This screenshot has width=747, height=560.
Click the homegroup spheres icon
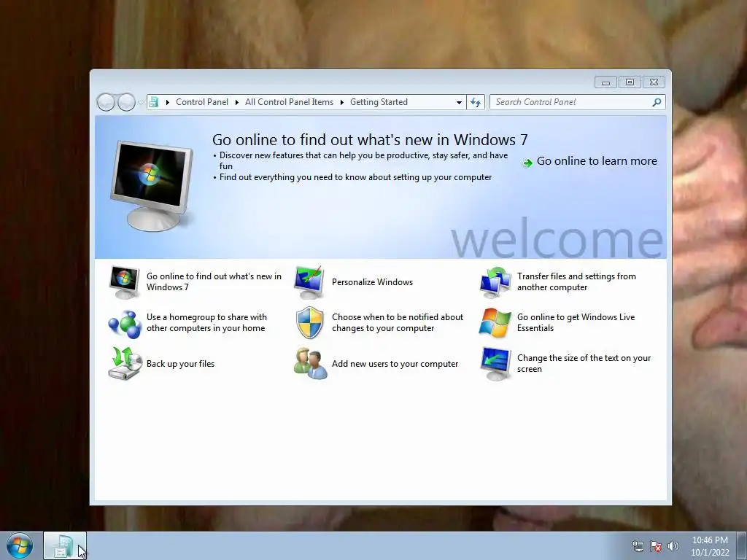(124, 323)
